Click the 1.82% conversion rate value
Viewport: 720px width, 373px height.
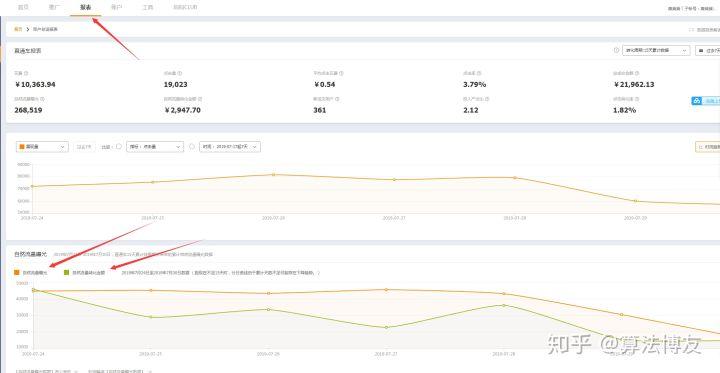pos(624,110)
